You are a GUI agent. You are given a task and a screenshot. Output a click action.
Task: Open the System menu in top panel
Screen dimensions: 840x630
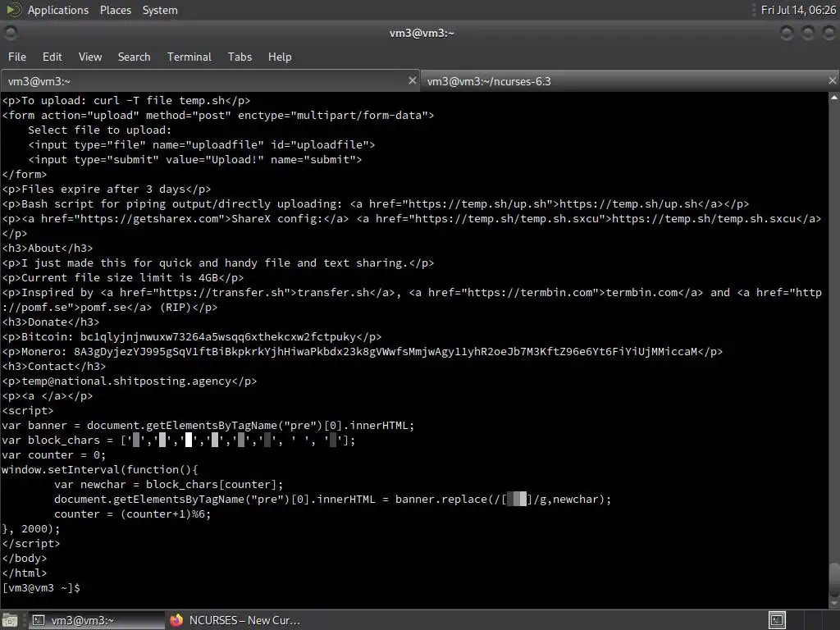pyautogui.click(x=160, y=10)
